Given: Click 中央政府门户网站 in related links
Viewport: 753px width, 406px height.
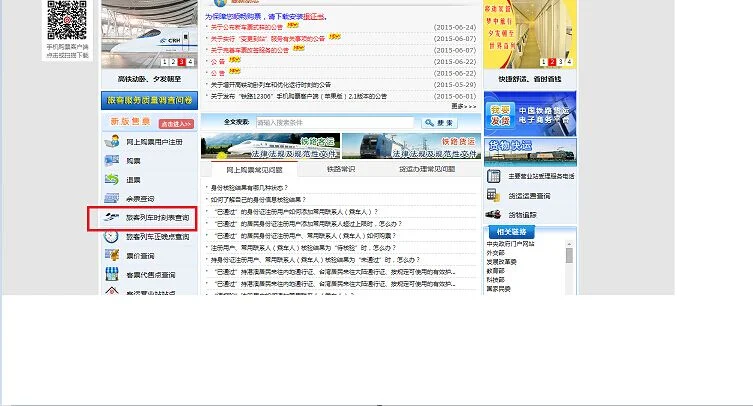Looking at the screenshot, I should tap(510, 244).
